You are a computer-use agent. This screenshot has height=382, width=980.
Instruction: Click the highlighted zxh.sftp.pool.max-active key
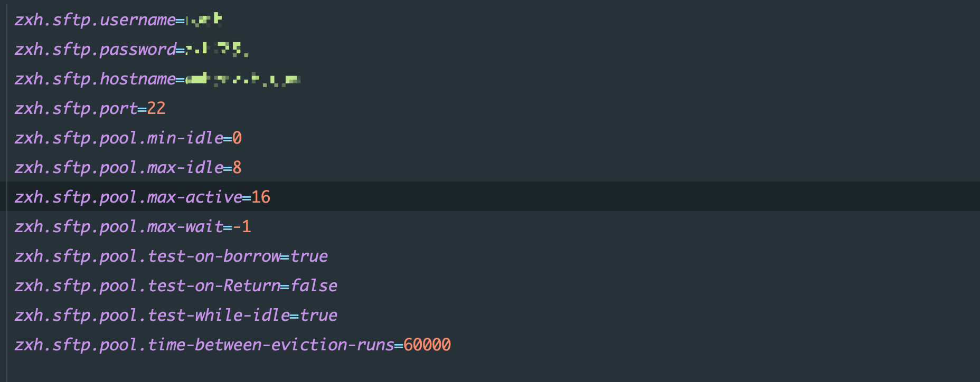click(x=128, y=197)
